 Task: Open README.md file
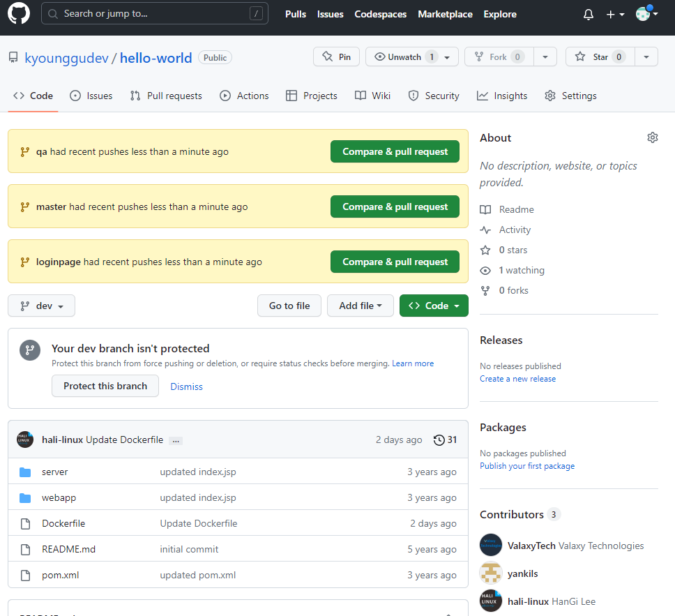[68, 550]
